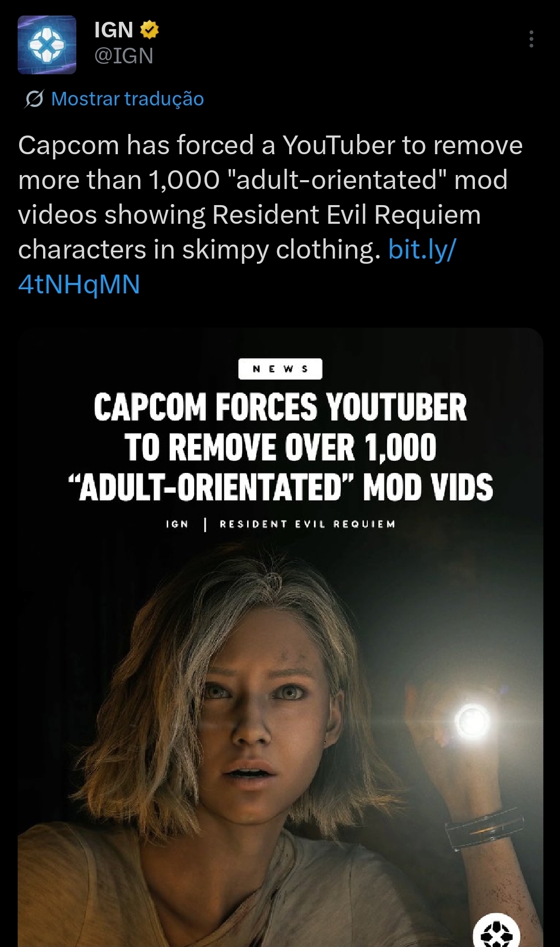Select the @IGN handle text
The width and height of the screenshot is (560, 947).
[124, 56]
